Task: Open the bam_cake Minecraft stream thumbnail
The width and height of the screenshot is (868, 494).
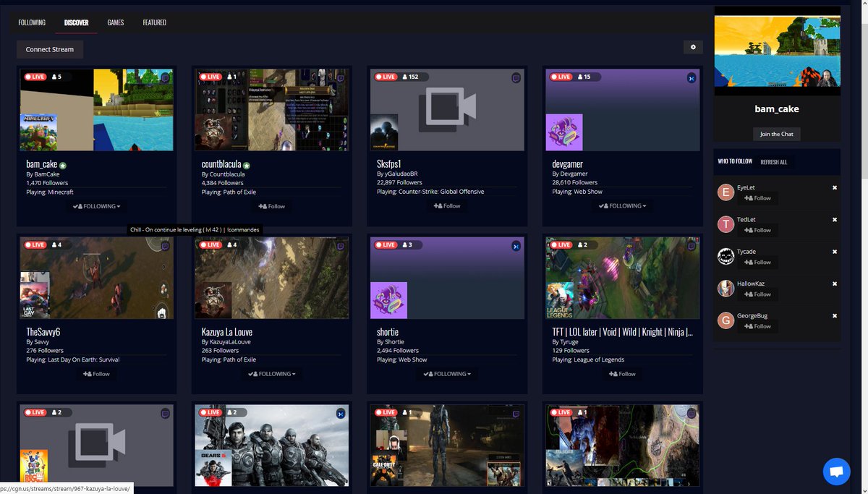Action: [97, 110]
